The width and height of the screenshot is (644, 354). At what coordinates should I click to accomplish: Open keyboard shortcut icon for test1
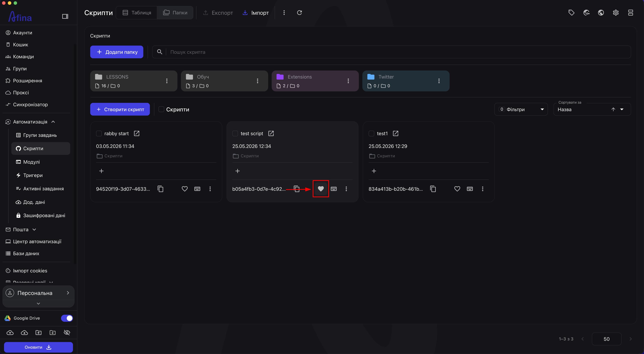click(470, 189)
